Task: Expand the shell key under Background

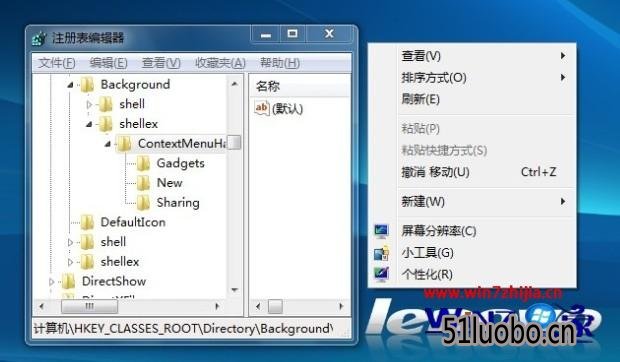Action: point(89,104)
